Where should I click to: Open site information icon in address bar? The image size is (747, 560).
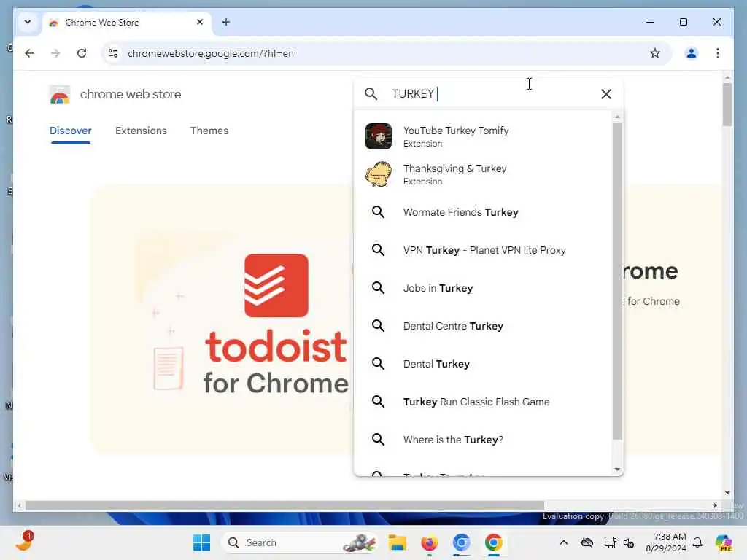coord(113,53)
